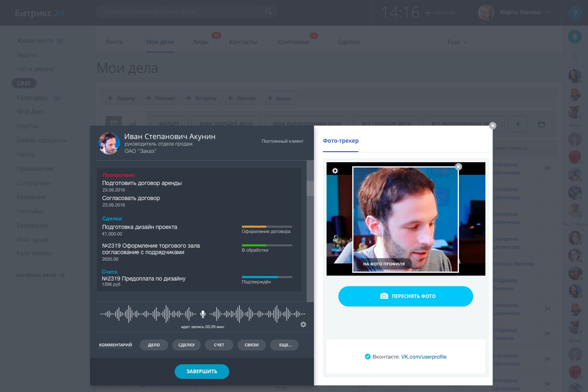Click the search magnifier in the right bar

575,57
